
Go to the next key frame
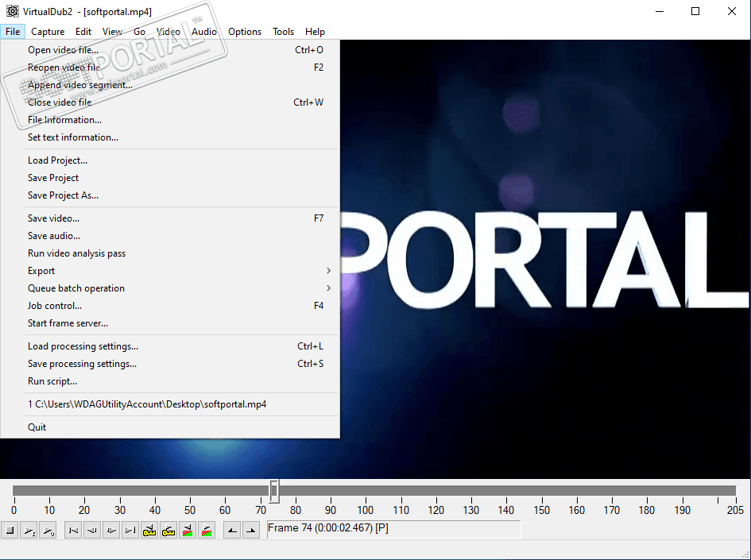(168, 531)
